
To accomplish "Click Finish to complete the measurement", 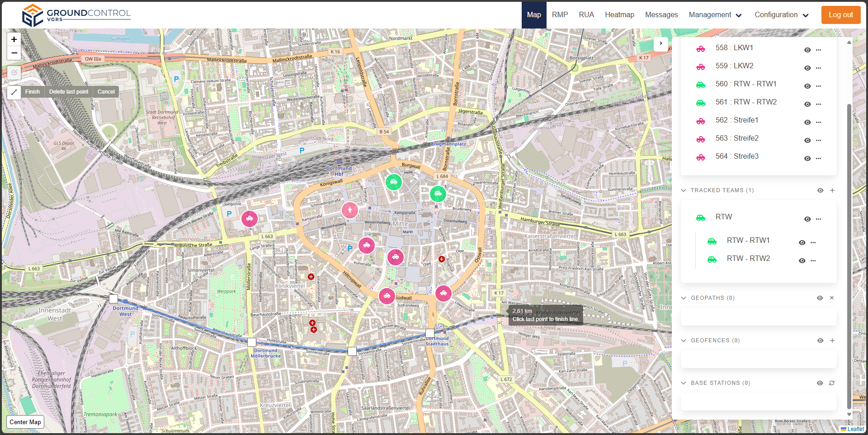I will pos(32,92).
